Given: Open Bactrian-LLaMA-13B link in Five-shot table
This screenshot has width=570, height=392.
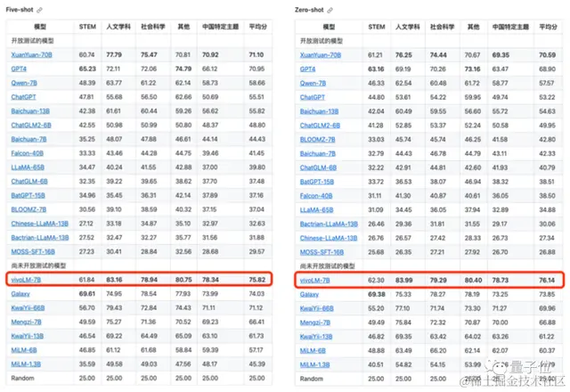Looking at the screenshot, I should coord(39,238).
